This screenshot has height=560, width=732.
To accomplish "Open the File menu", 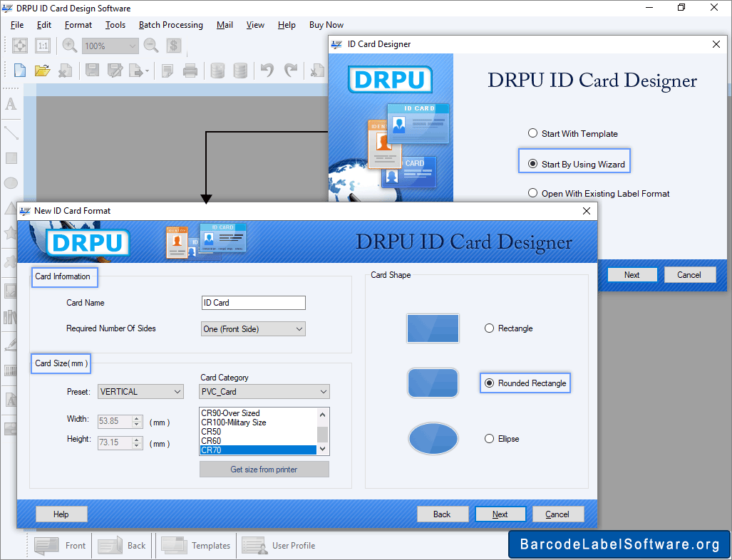I will coord(17,25).
